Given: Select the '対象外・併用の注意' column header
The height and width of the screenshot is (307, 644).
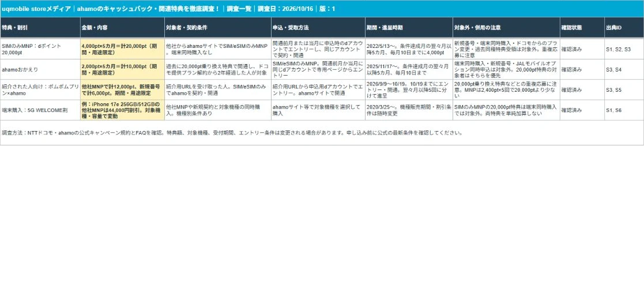Looking at the screenshot, I should (x=506, y=28).
